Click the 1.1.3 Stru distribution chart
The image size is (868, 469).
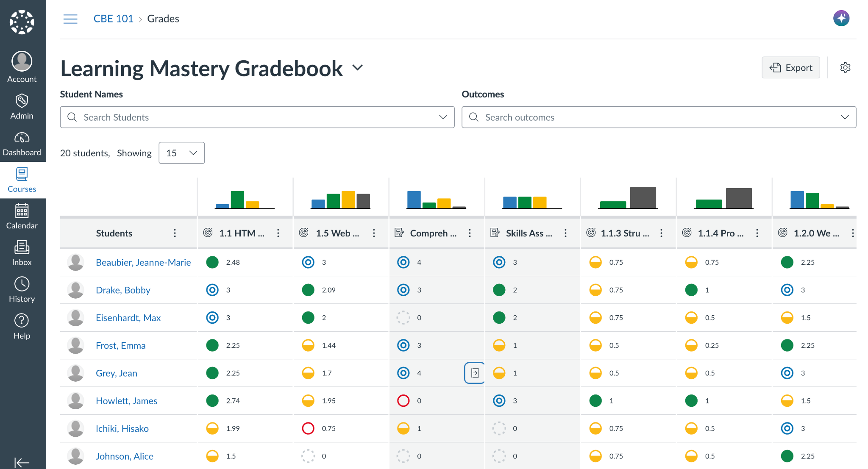628,197
